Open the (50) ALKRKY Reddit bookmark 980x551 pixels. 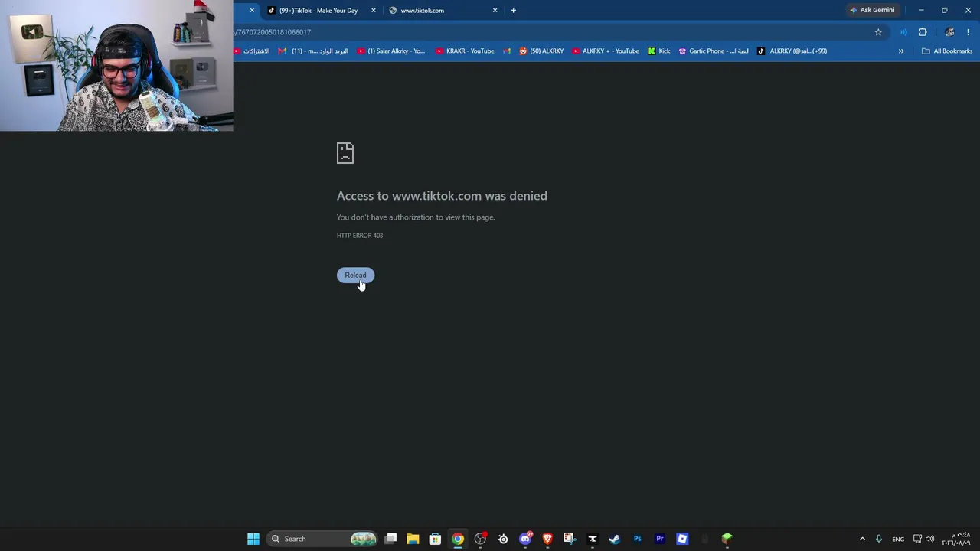[541, 51]
